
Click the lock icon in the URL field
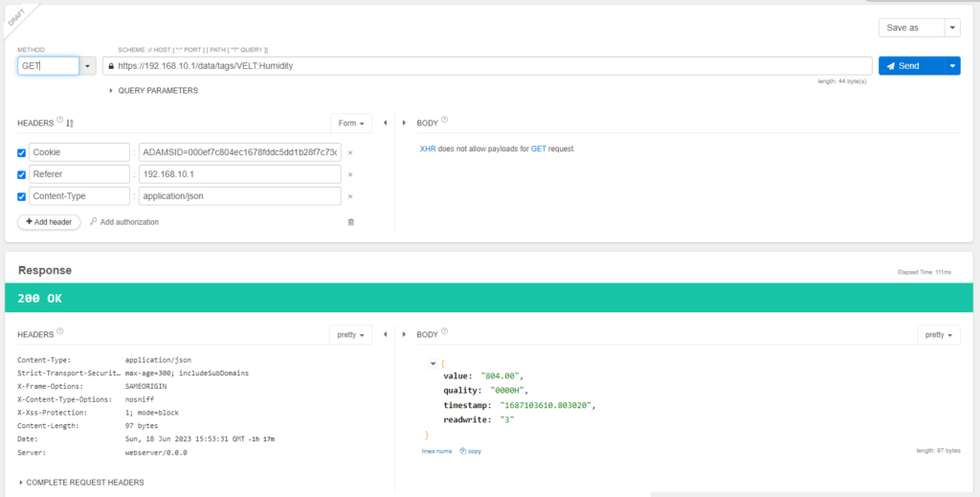click(111, 66)
